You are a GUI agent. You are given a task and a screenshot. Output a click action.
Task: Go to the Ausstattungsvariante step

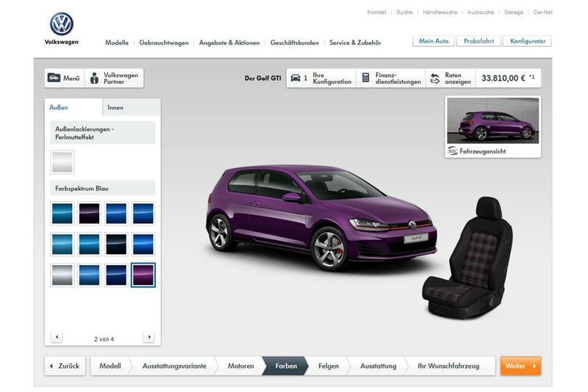pyautogui.click(x=174, y=366)
